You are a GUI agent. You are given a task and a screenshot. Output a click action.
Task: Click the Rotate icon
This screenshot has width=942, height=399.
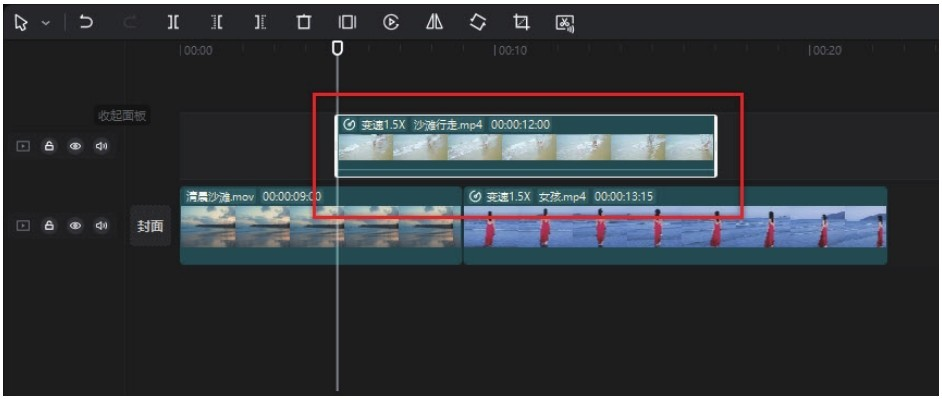click(x=478, y=23)
